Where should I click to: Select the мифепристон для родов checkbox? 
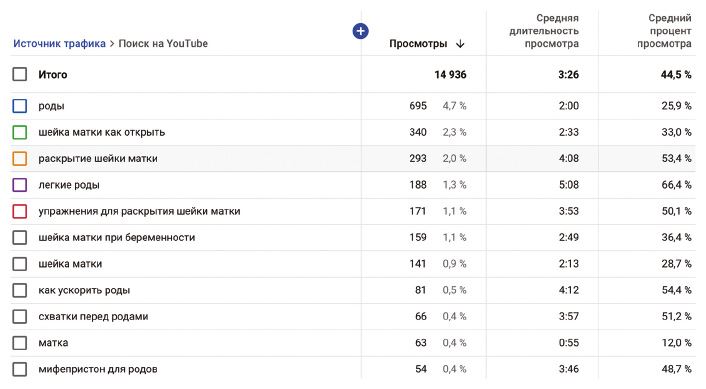pos(20,369)
